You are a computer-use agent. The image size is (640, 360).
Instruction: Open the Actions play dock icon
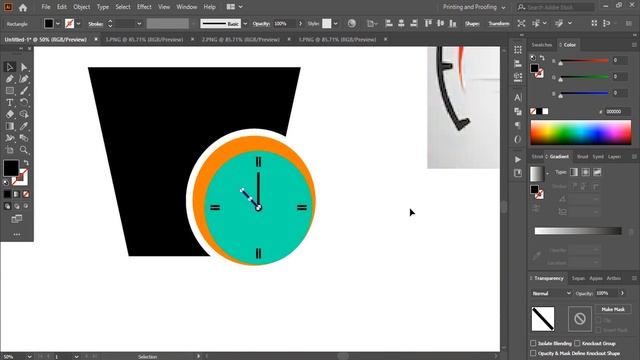click(x=518, y=159)
